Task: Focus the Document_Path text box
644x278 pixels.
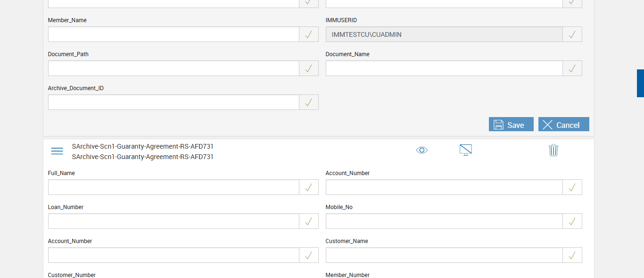Action: 173,68
